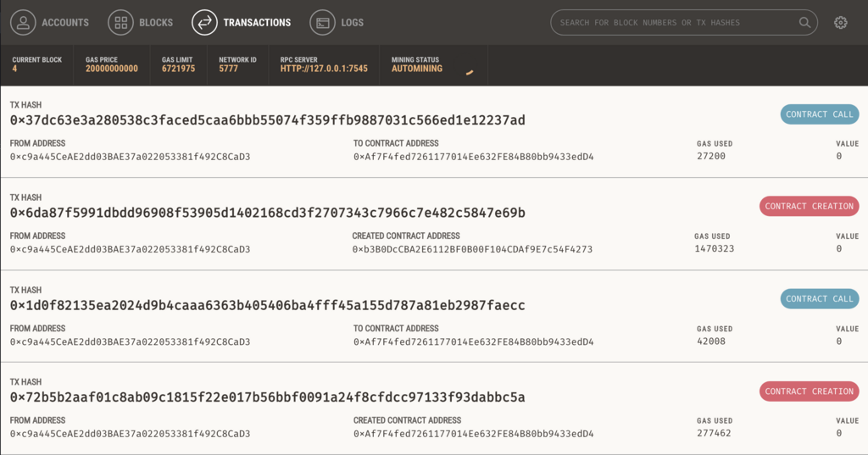Click the Automining status text
This screenshot has width=868, height=455.
coord(417,69)
